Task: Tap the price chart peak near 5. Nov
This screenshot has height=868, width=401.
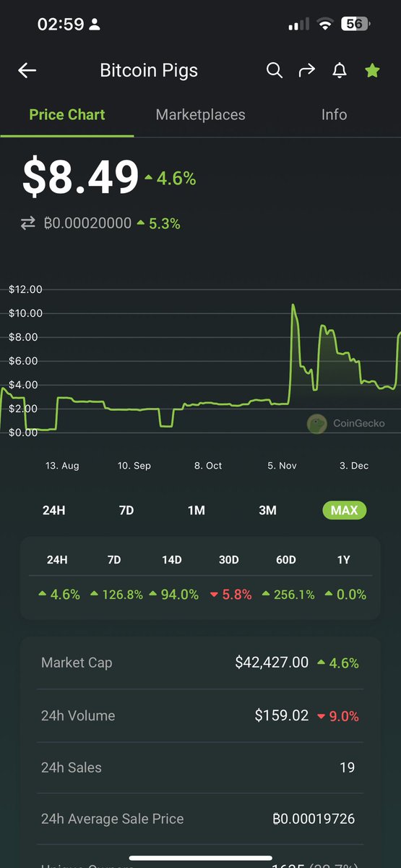Action: (x=293, y=305)
